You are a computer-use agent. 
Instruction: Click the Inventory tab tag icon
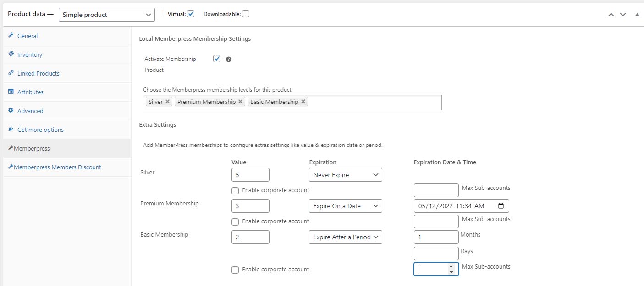[11, 54]
